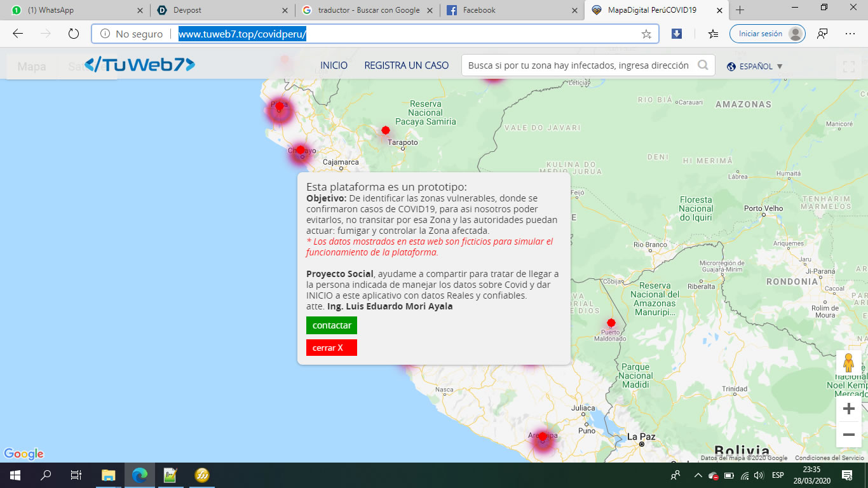Zoom out map with minus button
Image resolution: width=868 pixels, height=488 pixels.
[x=848, y=435]
